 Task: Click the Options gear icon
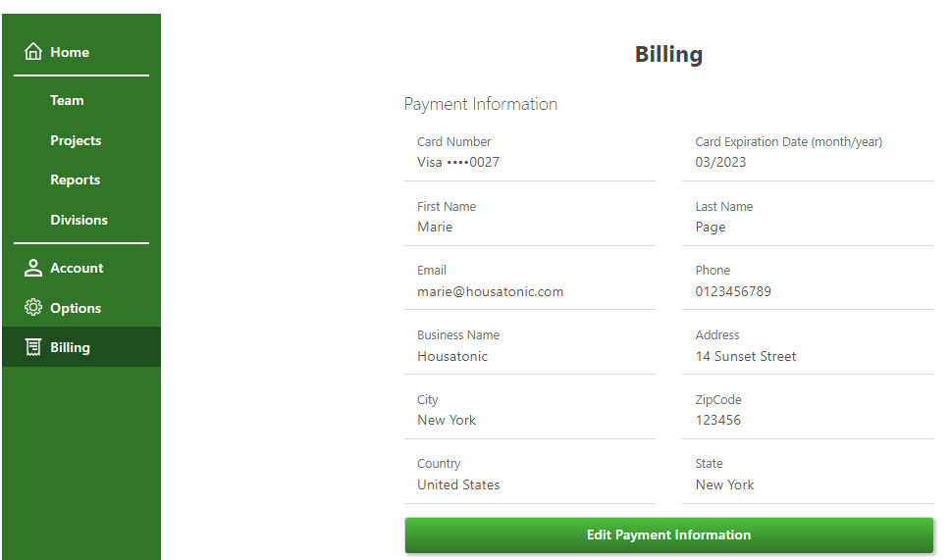33,308
